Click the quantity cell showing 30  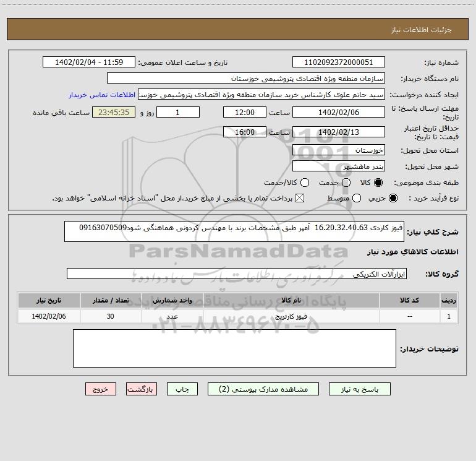(x=111, y=316)
